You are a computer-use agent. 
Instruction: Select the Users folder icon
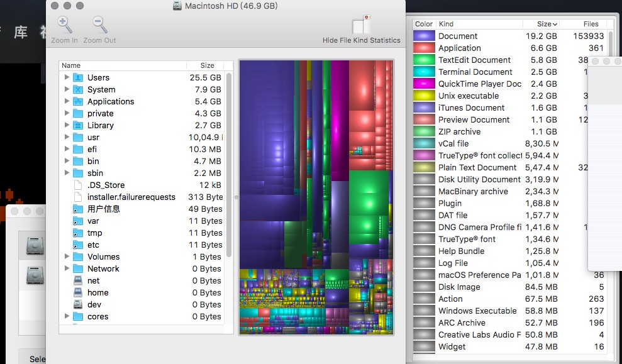tap(78, 77)
